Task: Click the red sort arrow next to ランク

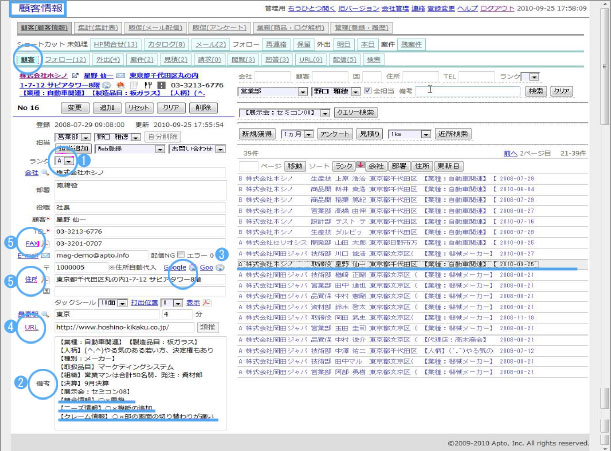Action: (358, 163)
